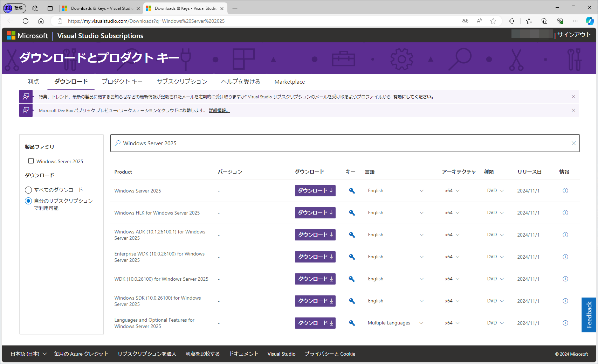Open the Feedback side button
Screen dimensions: 598x364
click(589, 315)
